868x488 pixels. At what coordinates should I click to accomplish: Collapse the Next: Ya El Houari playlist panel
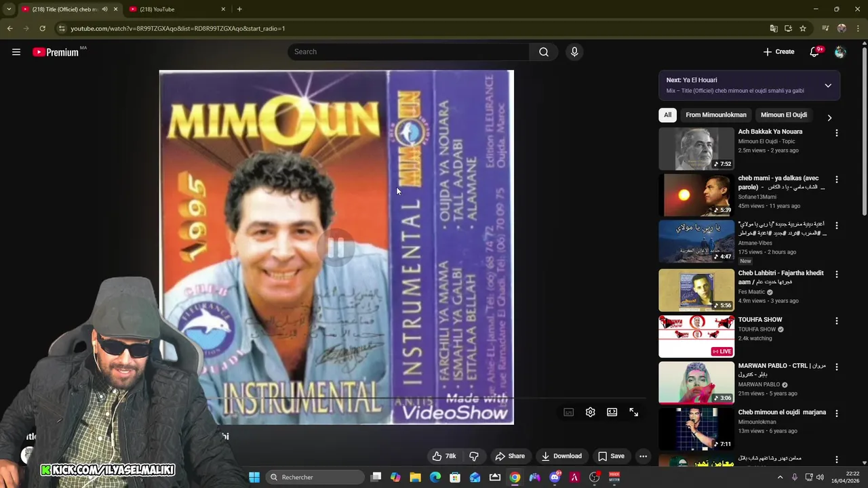(x=828, y=85)
